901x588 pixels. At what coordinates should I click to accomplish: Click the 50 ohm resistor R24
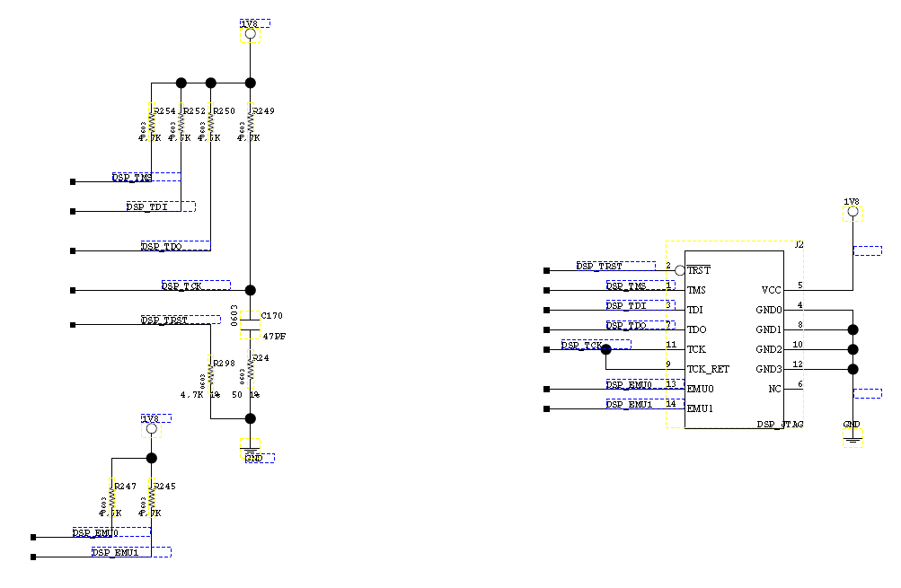click(251, 368)
